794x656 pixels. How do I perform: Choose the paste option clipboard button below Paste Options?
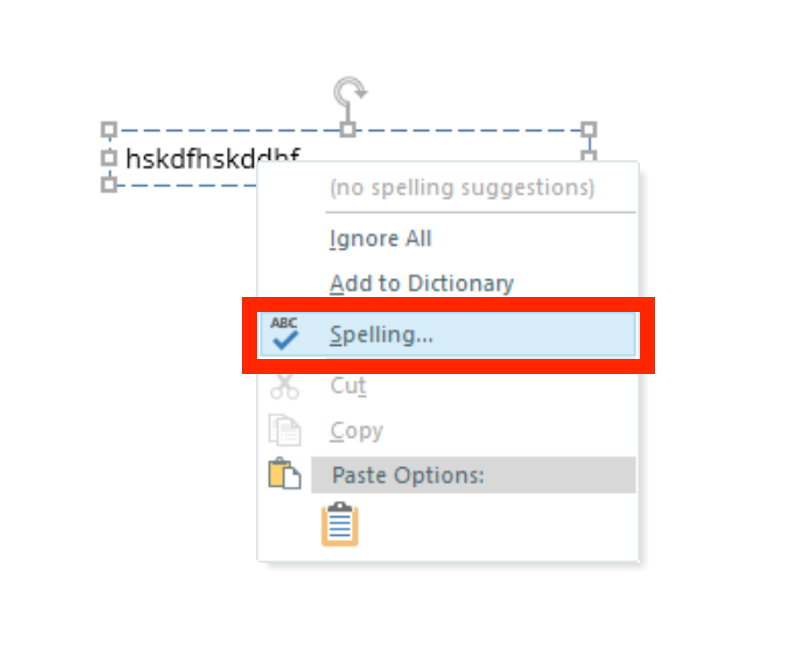pyautogui.click(x=340, y=524)
